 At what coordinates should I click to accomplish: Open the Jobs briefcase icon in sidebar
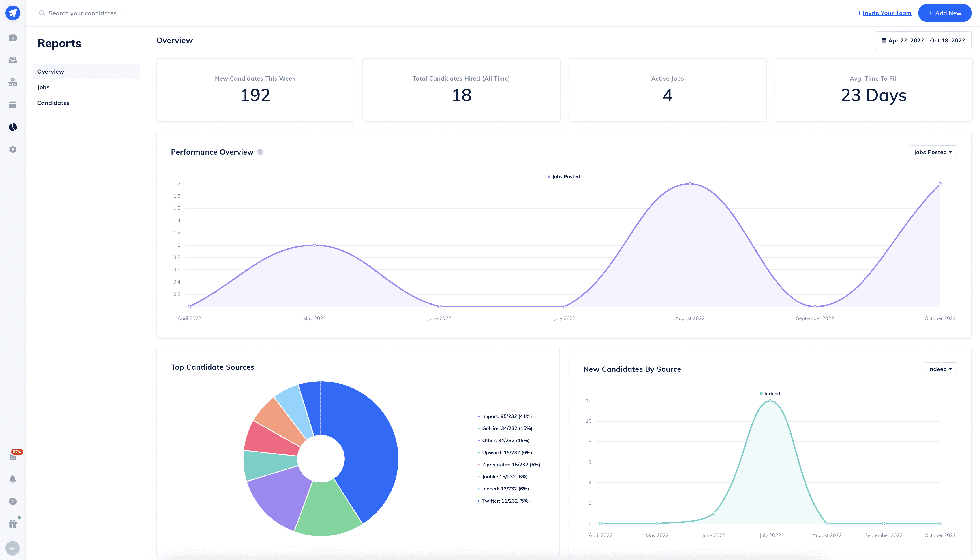[x=12, y=38]
